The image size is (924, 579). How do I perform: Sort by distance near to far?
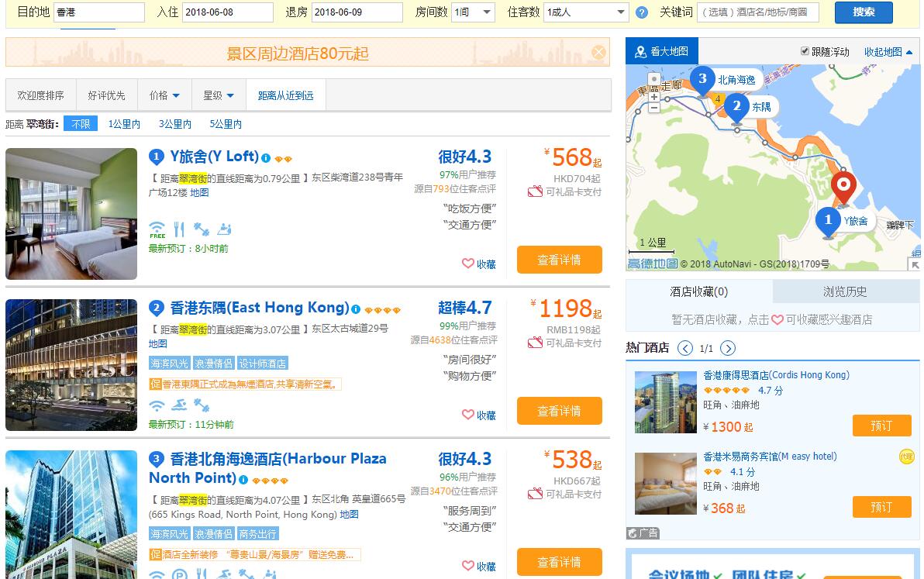pyautogui.click(x=286, y=95)
